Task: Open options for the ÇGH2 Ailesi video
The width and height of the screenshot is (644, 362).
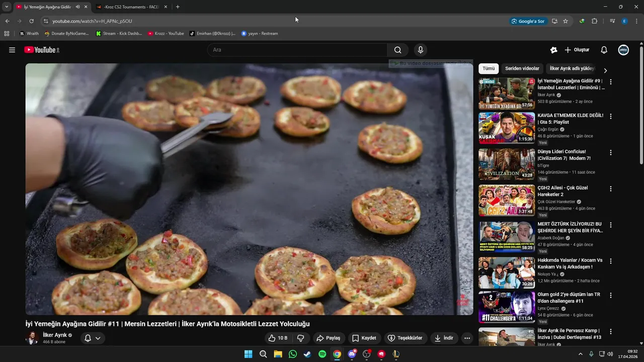Action: [x=611, y=189]
